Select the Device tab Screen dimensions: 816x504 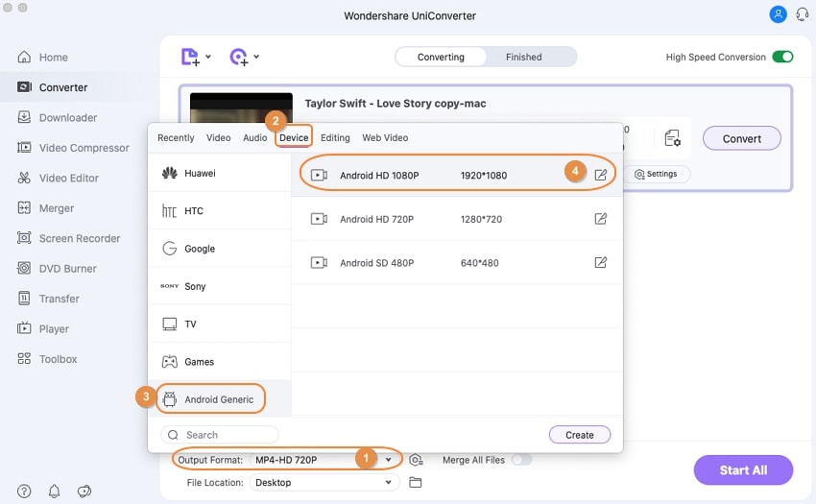294,138
